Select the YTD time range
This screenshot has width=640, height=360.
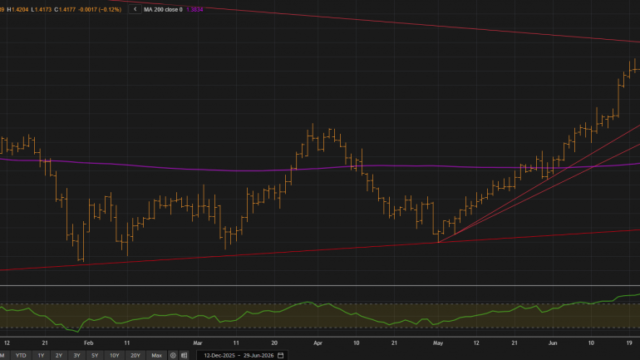pos(21,356)
